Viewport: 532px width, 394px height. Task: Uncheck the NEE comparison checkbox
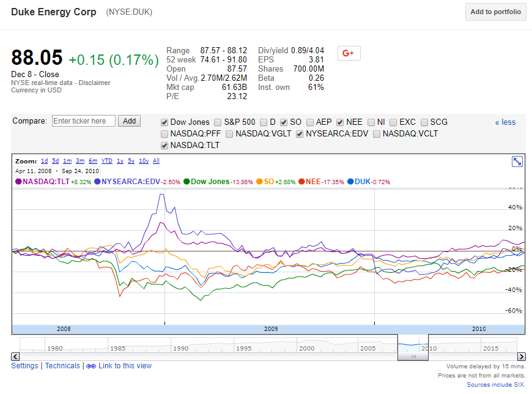click(x=341, y=122)
